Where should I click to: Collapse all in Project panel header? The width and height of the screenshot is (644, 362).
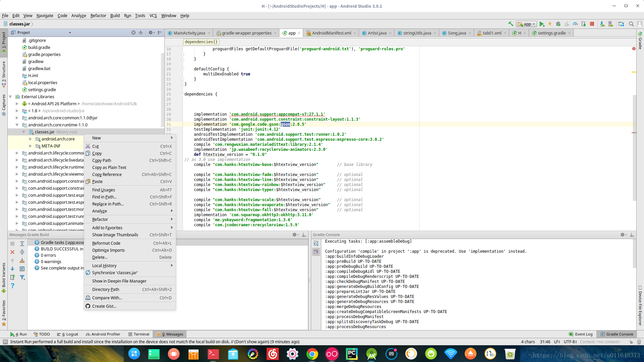[x=141, y=33]
